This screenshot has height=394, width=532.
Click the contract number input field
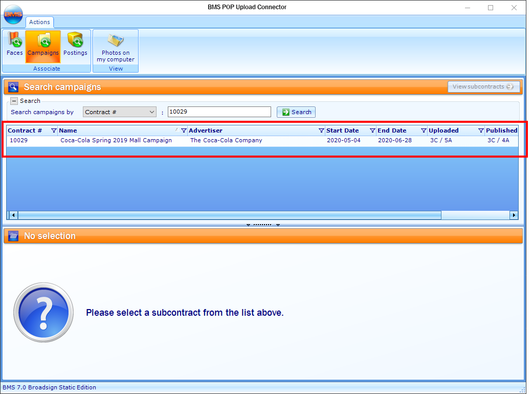click(219, 112)
